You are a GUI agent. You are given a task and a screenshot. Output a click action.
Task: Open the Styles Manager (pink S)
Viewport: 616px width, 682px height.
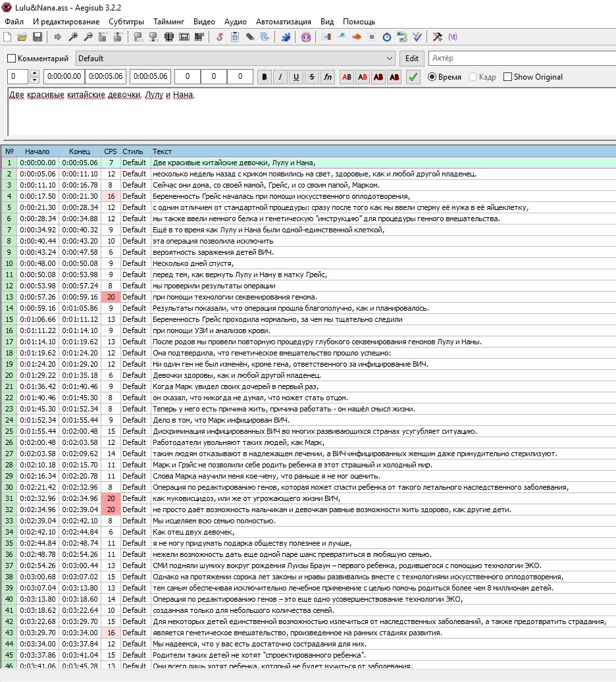[x=220, y=37]
